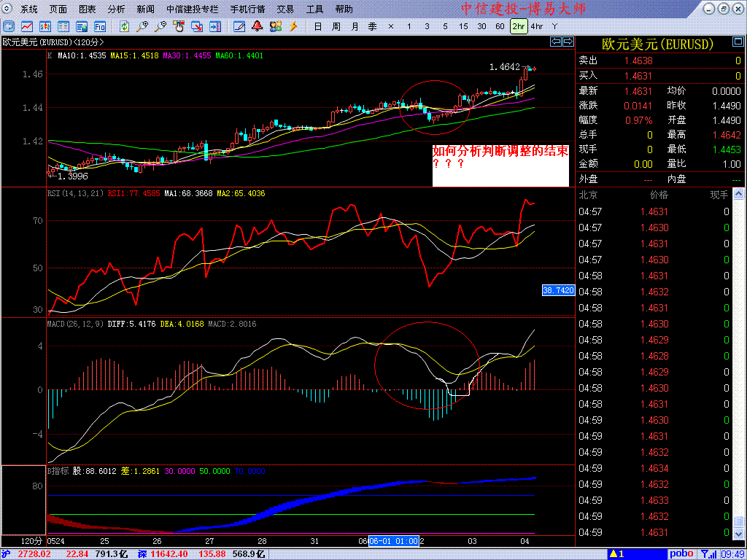Click the orange lightning bolt icon
Viewport: 747px width, 560px height.
294,26
